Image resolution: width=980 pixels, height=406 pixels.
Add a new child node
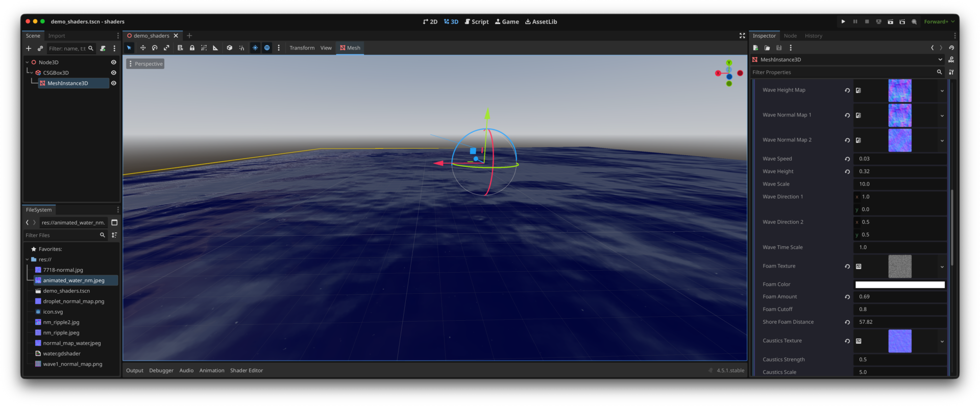point(29,49)
